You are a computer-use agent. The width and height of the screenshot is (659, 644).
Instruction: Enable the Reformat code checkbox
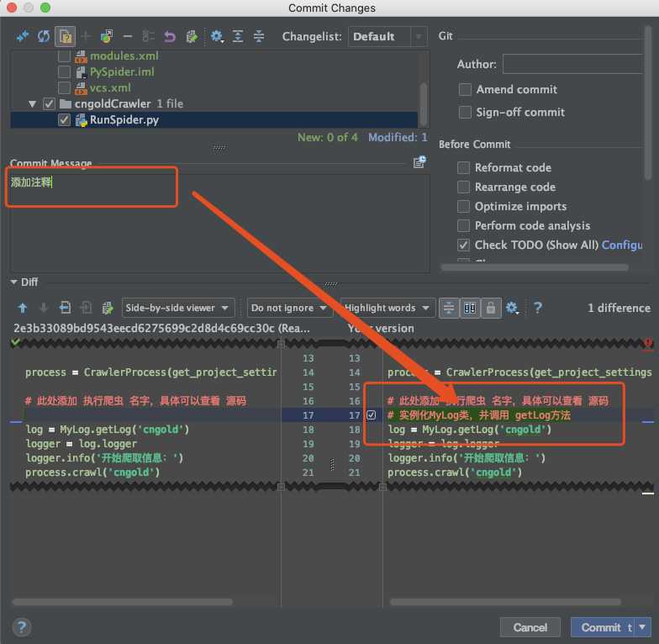pyautogui.click(x=463, y=168)
